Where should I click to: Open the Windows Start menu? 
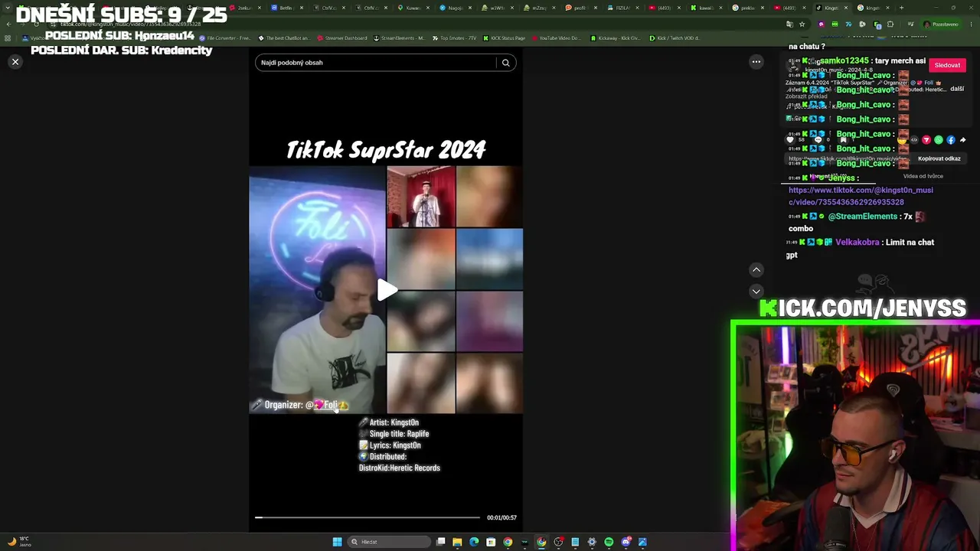click(337, 542)
